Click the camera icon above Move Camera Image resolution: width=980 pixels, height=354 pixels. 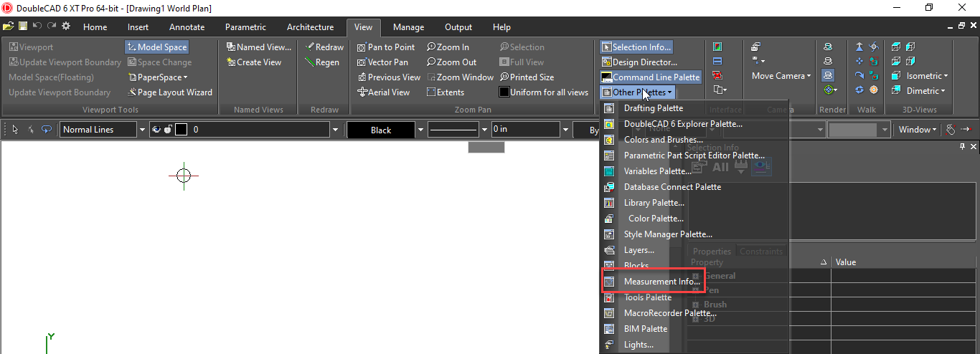755,47
